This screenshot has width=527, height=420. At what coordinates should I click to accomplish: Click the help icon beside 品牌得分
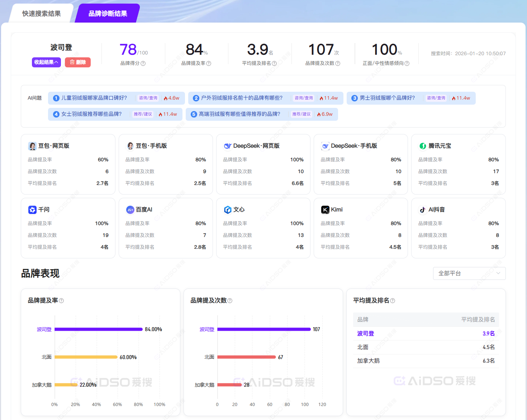tap(143, 63)
